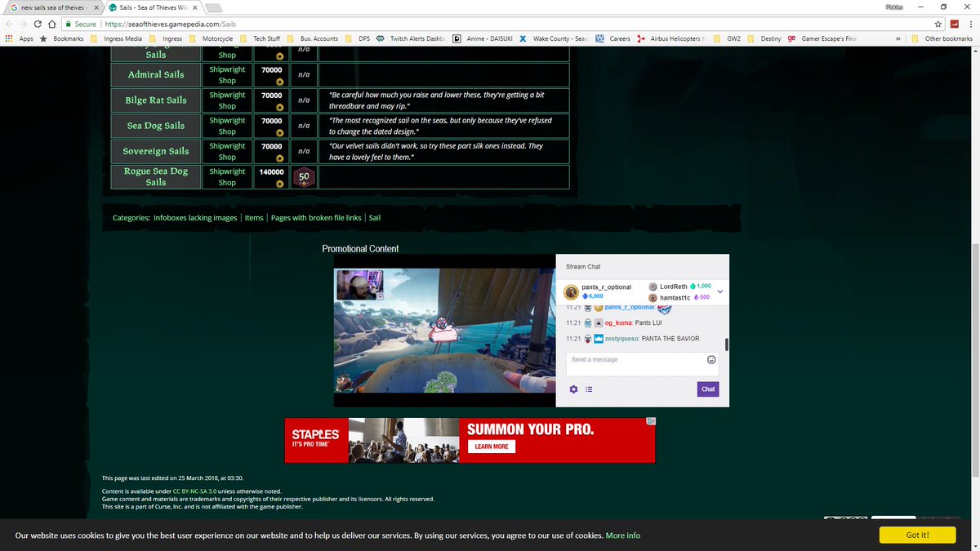
Task: Click Shipwright Shop in Admiral Sails row
Action: (227, 75)
